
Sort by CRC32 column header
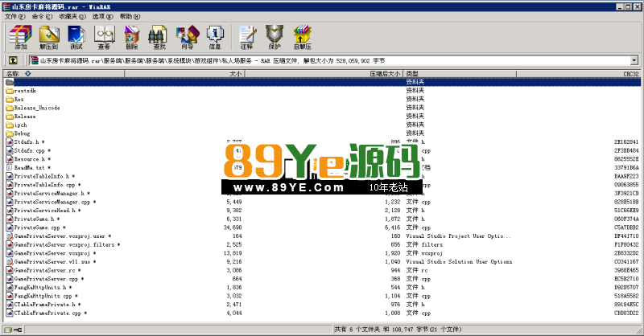(x=578, y=74)
